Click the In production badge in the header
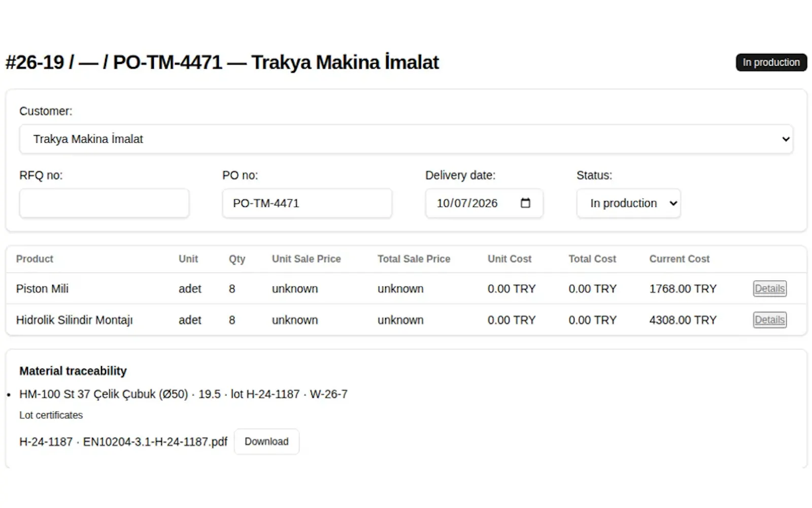 point(771,62)
